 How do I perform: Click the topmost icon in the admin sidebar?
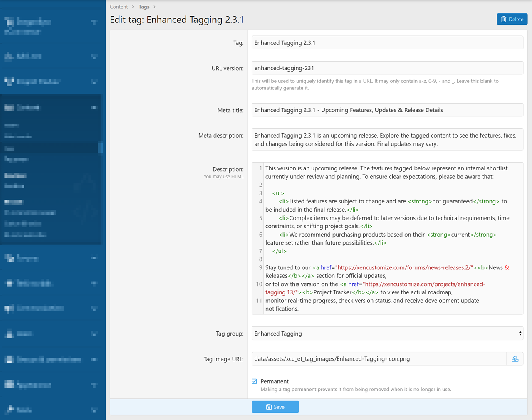(8, 22)
